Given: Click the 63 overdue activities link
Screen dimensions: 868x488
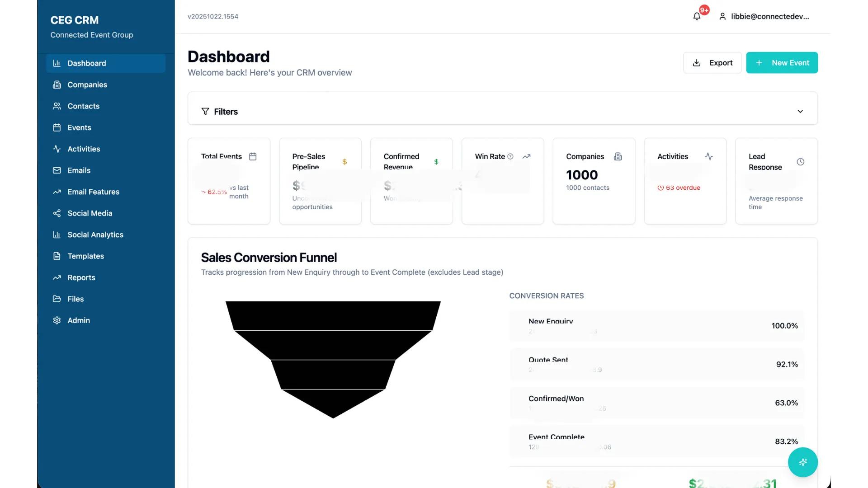Looking at the screenshot, I should (x=682, y=188).
